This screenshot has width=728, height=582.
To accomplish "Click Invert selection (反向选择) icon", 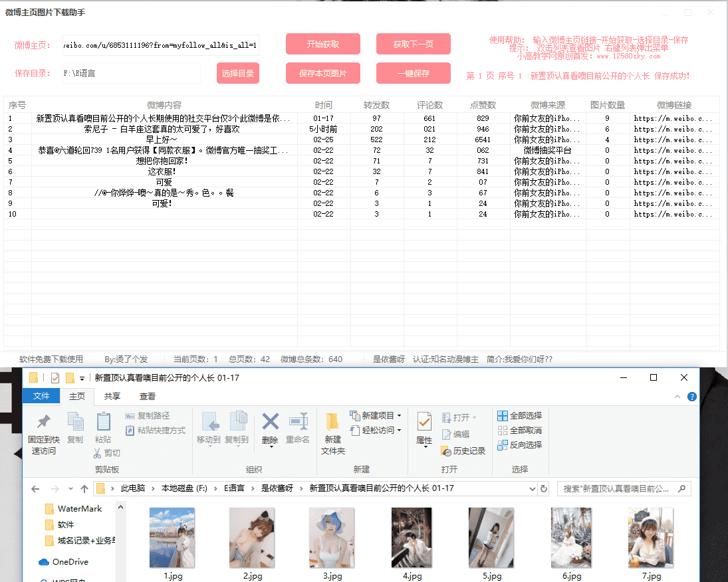I will [503, 445].
